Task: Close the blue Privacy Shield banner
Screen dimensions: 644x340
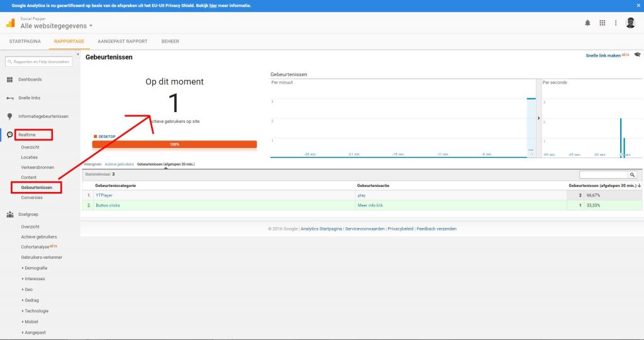Action: click(638, 5)
